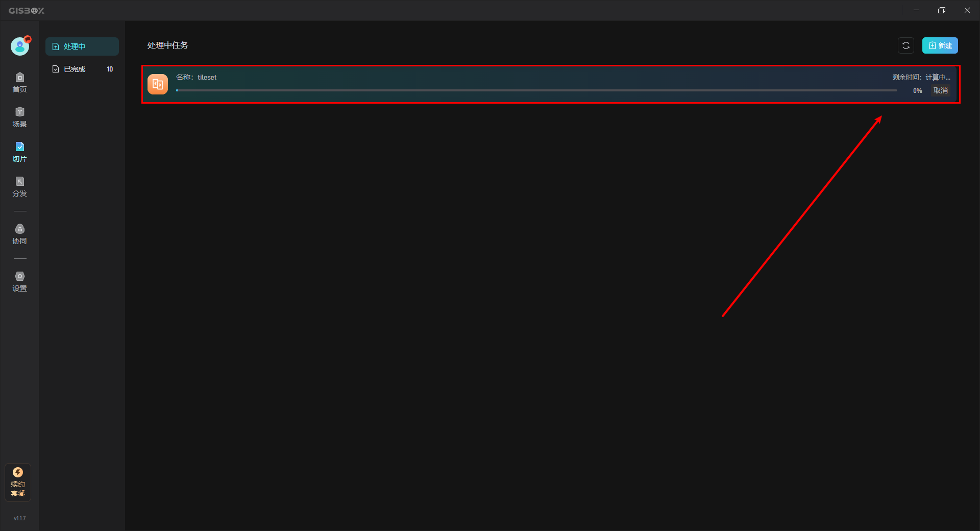980x531 pixels.
Task: Click the version label v1.1.7
Action: 19,518
